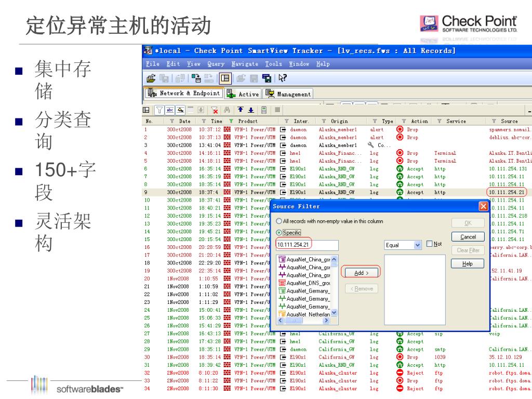The width and height of the screenshot is (532, 399).
Task: Click the small pane layout icon above the No. column
Action: [x=146, y=110]
